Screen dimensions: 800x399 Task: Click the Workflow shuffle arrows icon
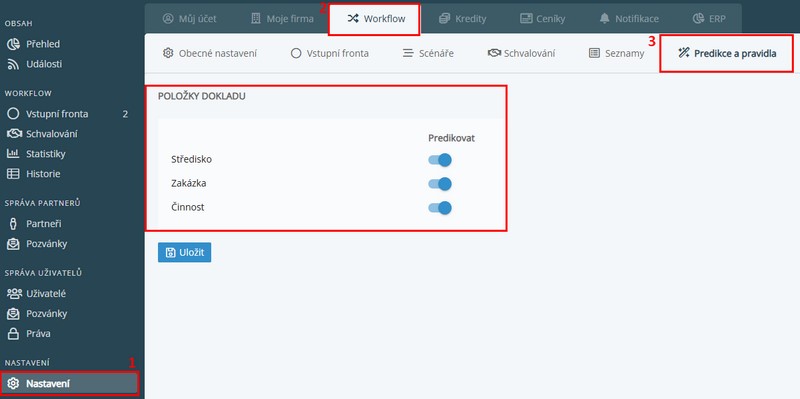353,19
